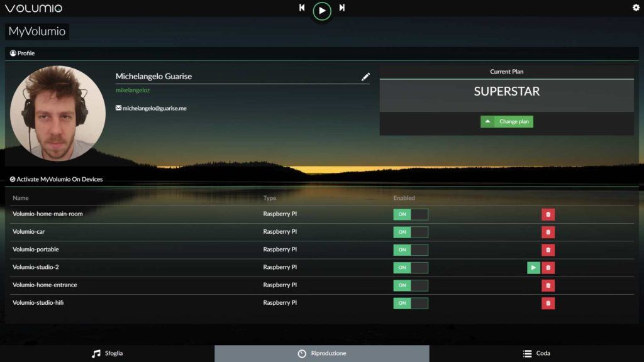The image size is (644, 362).
Task: Skip to next track
Action: [x=341, y=8]
